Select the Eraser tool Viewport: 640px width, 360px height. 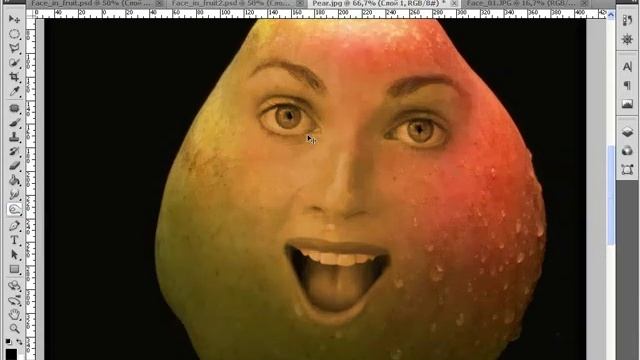pyautogui.click(x=14, y=166)
